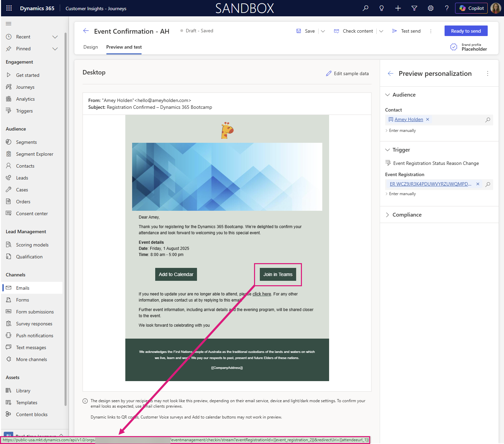The image size is (504, 444).
Task: Open the ER WCZ9JR3K4PDU event registration link
Action: point(430,184)
